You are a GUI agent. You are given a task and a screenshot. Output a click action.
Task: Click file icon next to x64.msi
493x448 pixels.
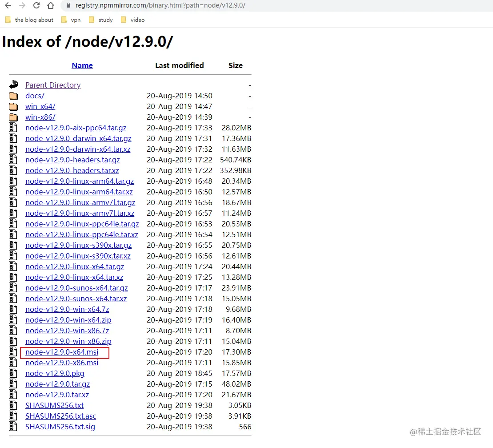(x=13, y=352)
